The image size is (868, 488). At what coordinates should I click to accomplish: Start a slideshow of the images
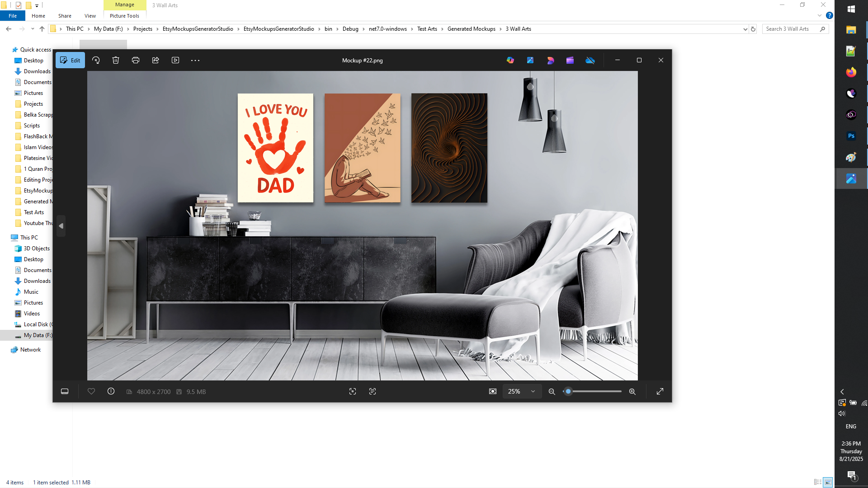point(175,60)
